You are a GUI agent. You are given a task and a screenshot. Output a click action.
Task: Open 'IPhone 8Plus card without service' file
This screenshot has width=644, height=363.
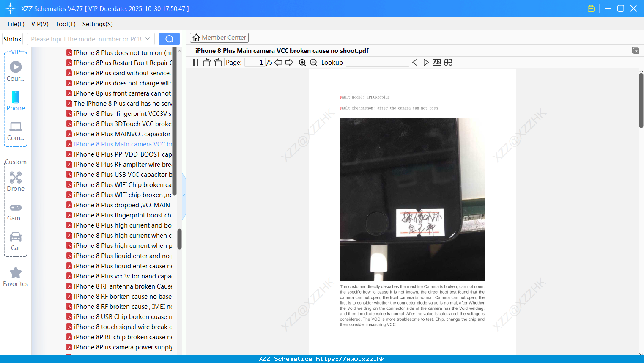tap(119, 73)
